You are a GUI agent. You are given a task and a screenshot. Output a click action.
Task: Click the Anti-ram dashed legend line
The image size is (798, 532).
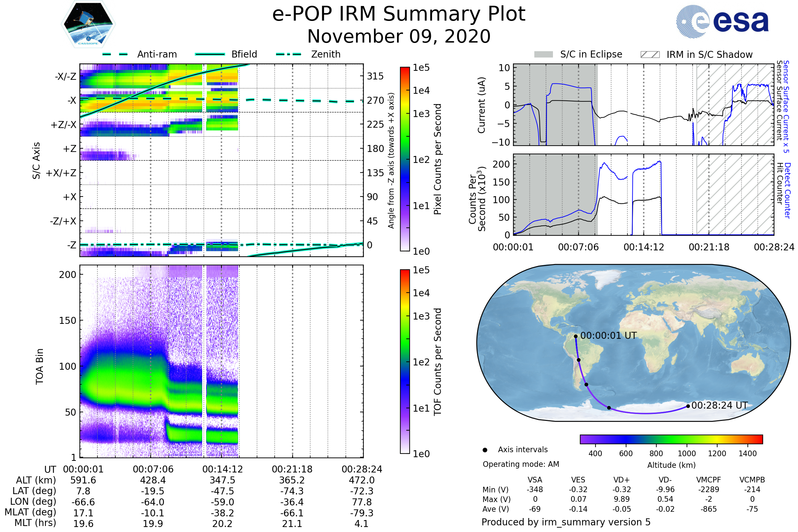point(115,54)
